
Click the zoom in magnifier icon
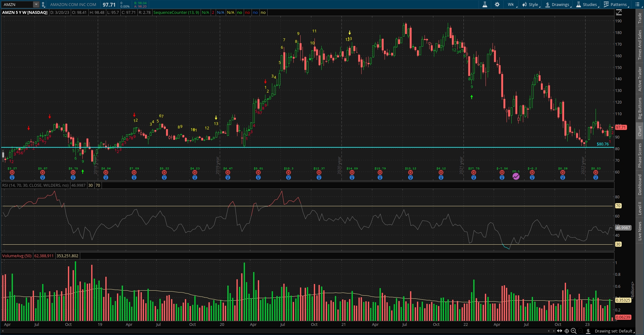(574, 331)
